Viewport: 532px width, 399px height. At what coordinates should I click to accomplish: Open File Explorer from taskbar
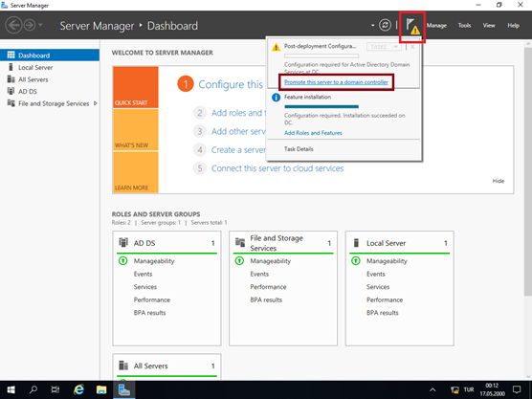pos(101,389)
